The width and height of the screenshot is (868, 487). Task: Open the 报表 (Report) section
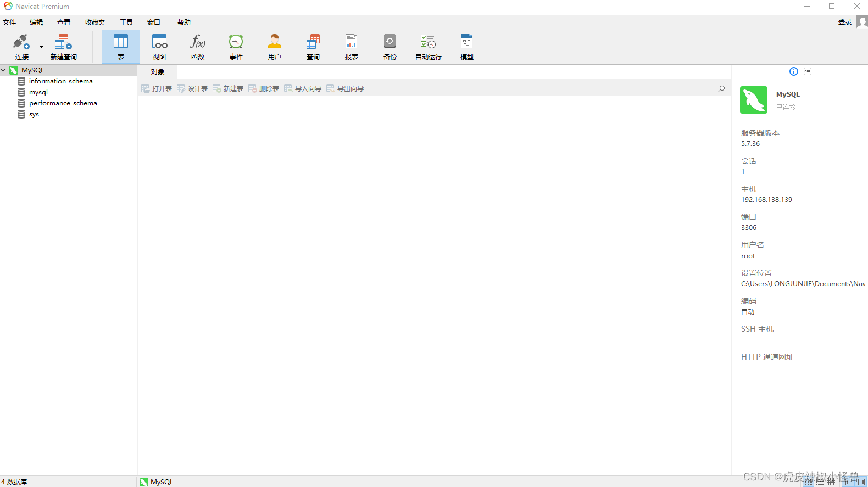coord(352,47)
